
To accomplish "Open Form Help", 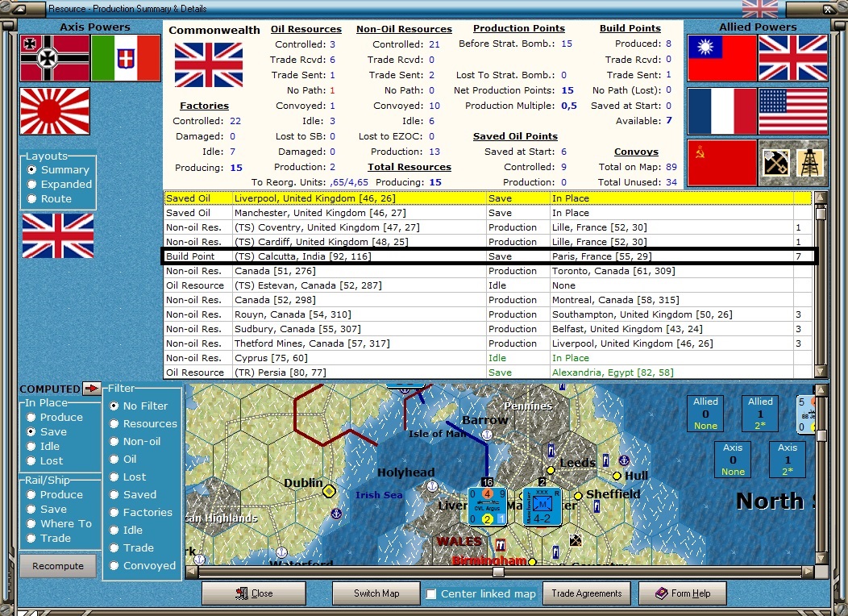I will pos(683,593).
